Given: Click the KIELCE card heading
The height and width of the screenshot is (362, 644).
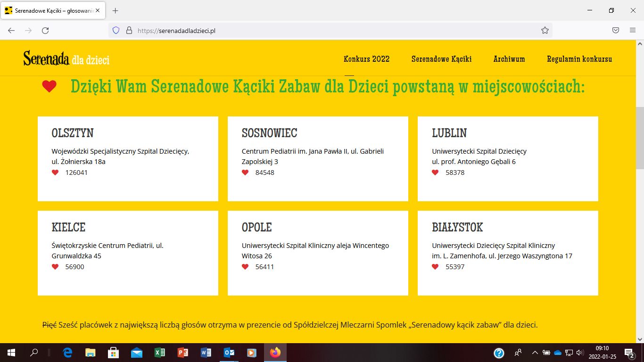Looking at the screenshot, I should click(x=68, y=227).
